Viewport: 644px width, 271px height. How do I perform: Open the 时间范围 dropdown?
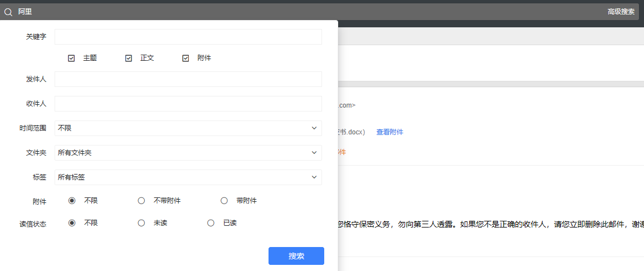click(188, 128)
